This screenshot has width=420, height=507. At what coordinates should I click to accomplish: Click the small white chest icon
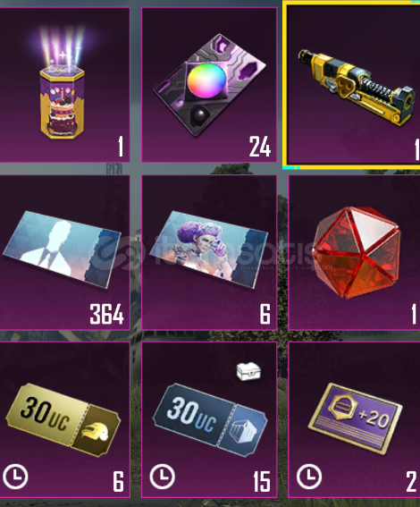248,371
